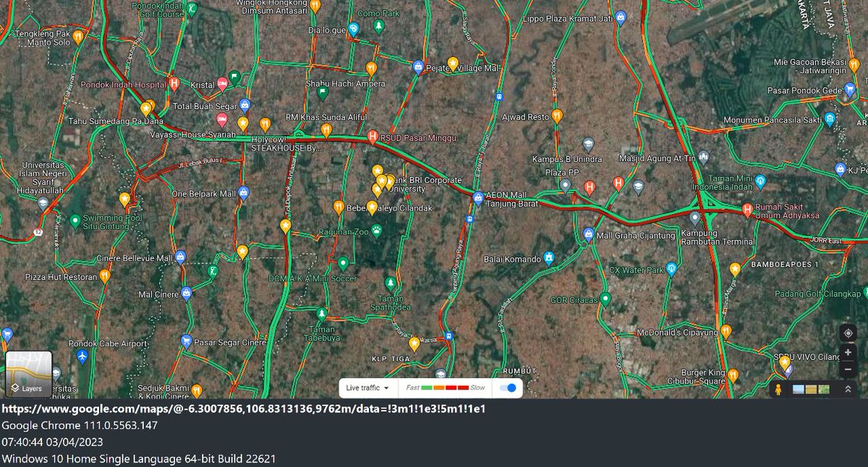868x467 pixels.
Task: Open the Taman Spathodea park pin
Action: pyautogui.click(x=391, y=282)
